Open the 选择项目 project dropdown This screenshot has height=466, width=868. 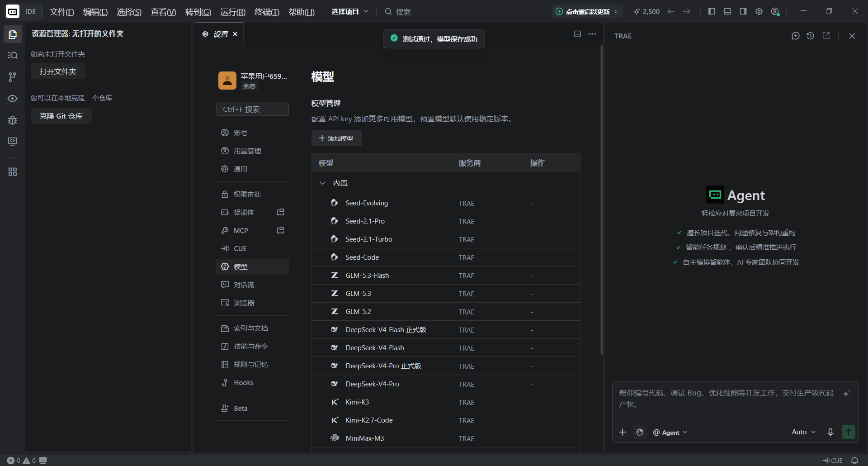point(350,11)
